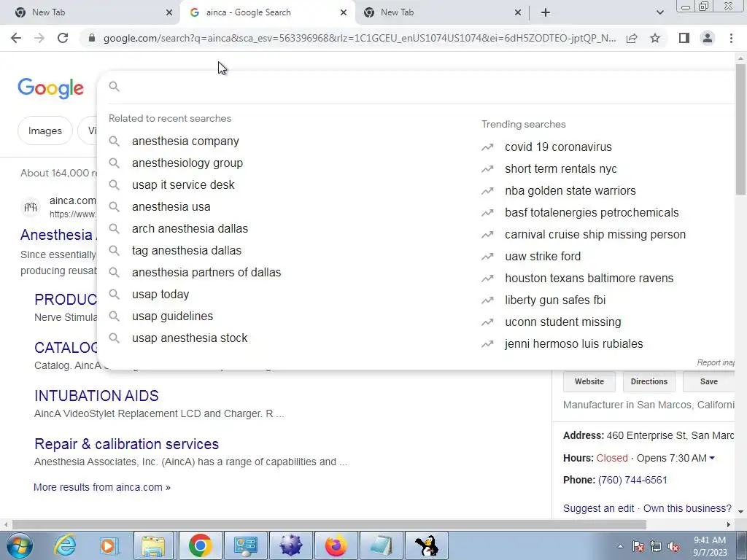Click the Website button
Image resolution: width=747 pixels, height=560 pixels.
coord(589,382)
